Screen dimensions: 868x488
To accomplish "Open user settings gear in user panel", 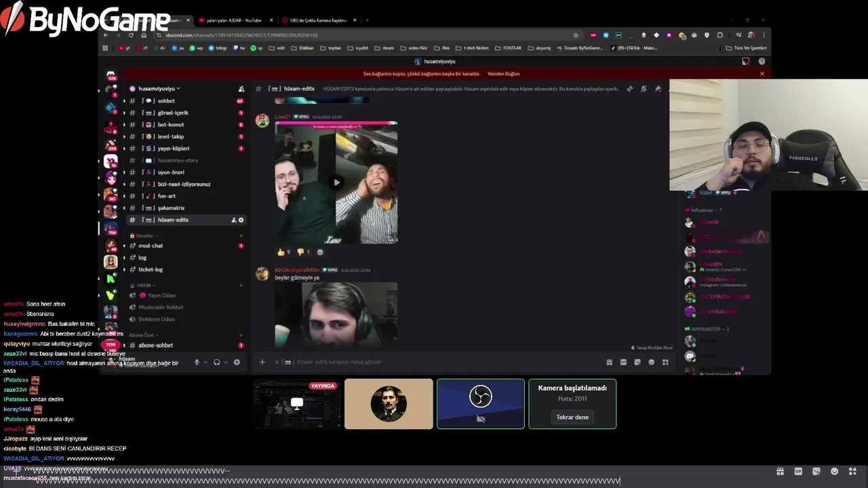I will click(237, 362).
